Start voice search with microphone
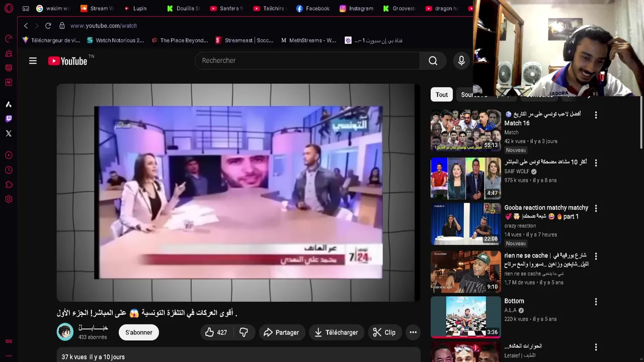This screenshot has width=644, height=362. (x=461, y=61)
